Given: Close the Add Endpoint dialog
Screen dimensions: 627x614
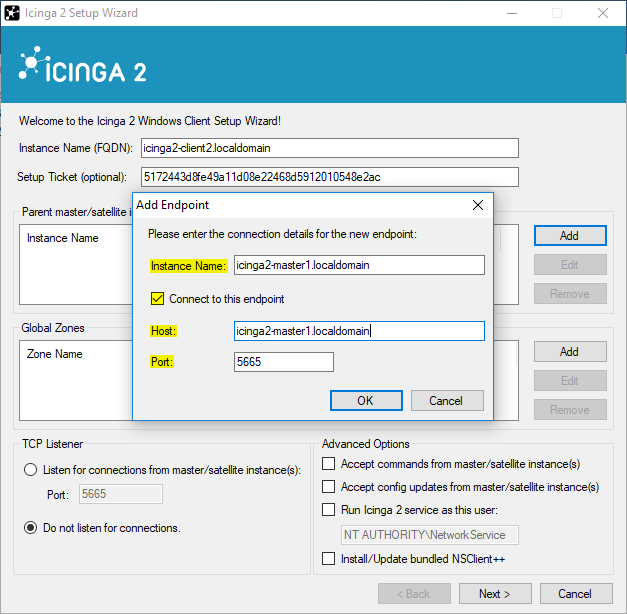Looking at the screenshot, I should 477,205.
